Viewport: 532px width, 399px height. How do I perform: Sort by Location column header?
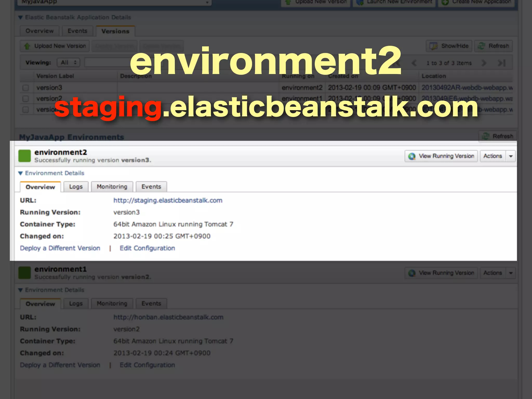click(434, 76)
